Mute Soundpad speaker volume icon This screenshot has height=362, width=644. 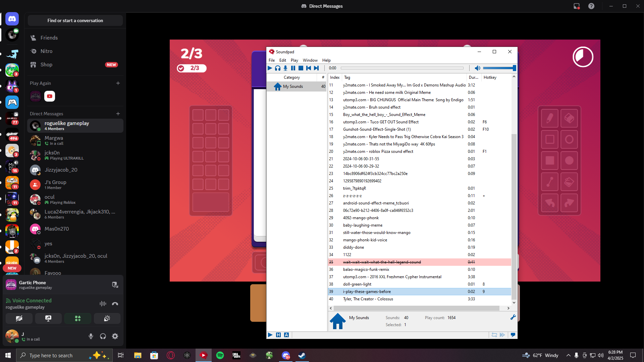[477, 68]
